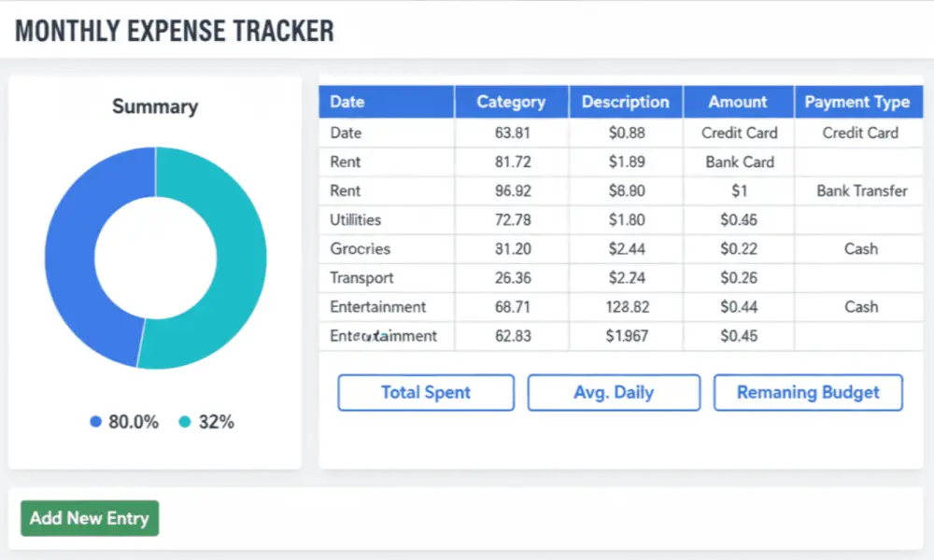Select the 128.82 cell in the table

626,307
